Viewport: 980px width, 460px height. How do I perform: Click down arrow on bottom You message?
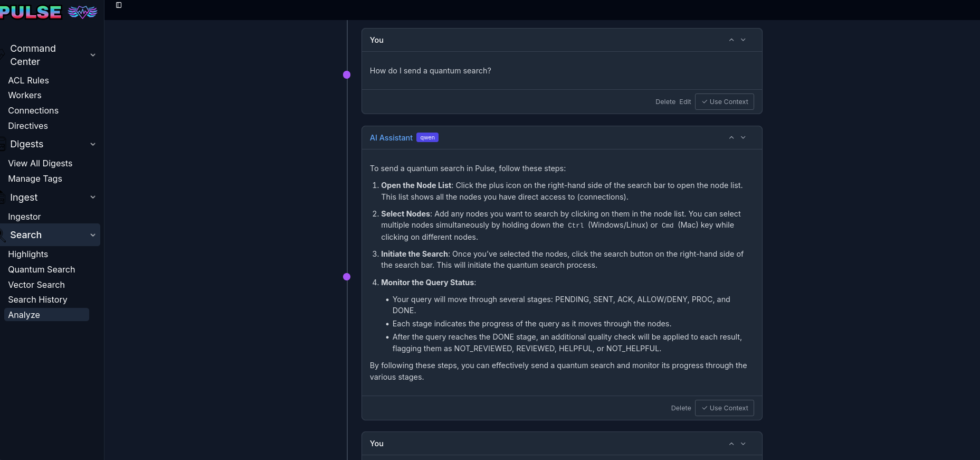[x=743, y=444]
